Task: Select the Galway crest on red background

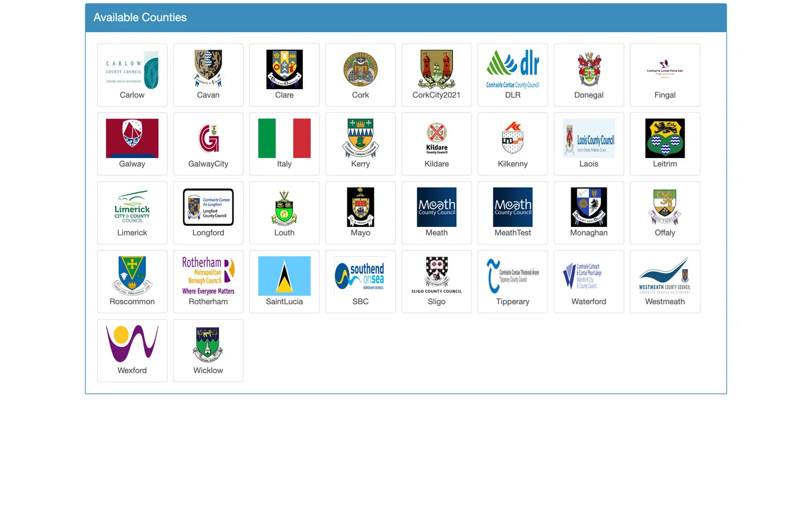Action: (x=132, y=138)
